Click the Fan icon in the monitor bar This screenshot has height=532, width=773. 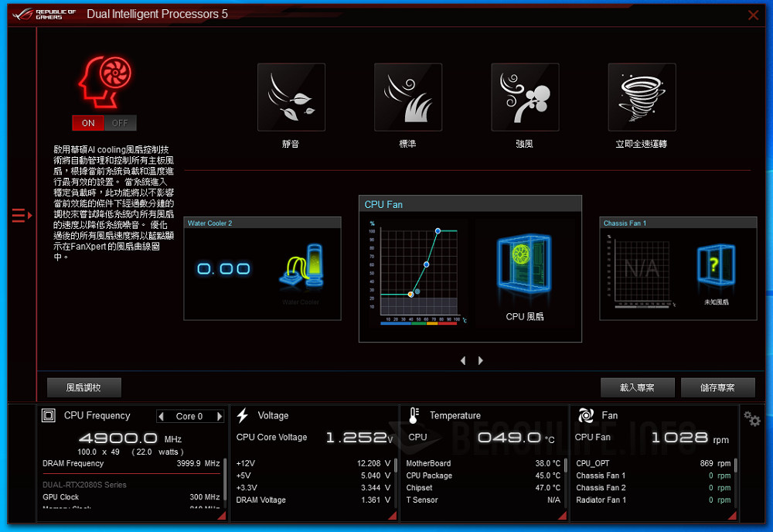(587, 415)
